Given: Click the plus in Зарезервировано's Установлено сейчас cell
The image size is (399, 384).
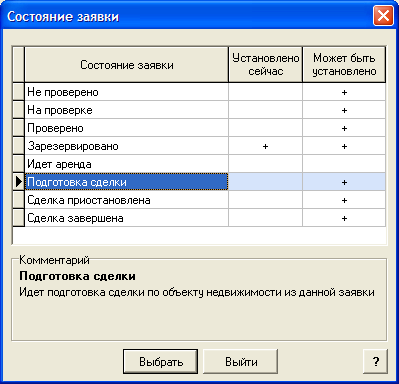Looking at the screenshot, I should (x=265, y=146).
